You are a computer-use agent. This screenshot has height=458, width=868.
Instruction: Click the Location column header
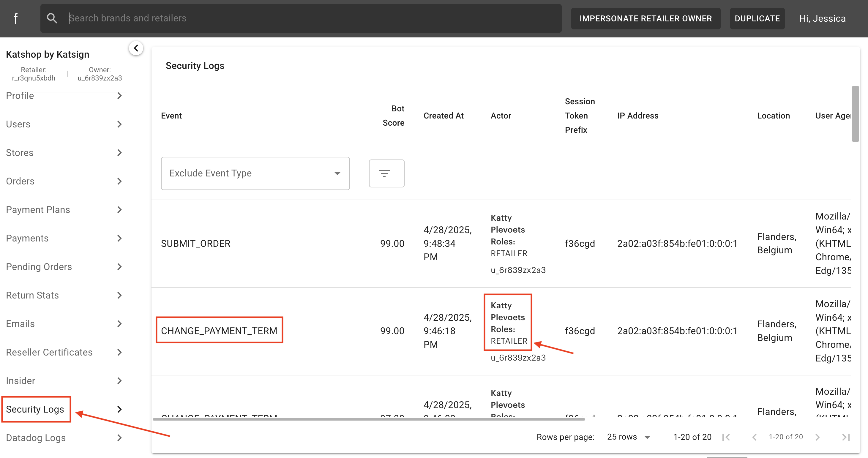point(773,116)
